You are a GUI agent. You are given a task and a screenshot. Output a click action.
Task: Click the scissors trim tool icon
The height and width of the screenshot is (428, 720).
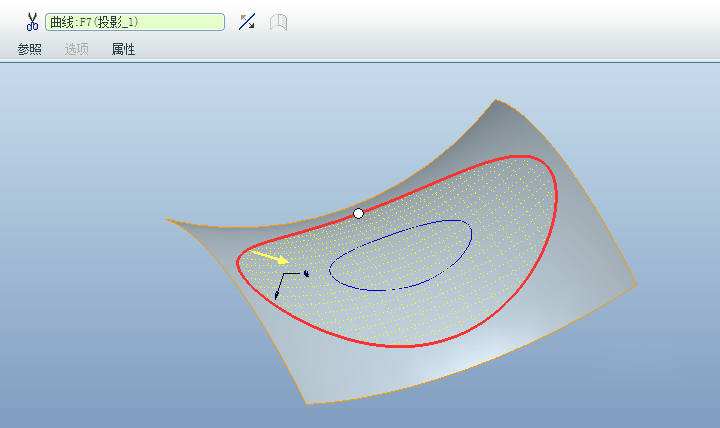pyautogui.click(x=32, y=22)
